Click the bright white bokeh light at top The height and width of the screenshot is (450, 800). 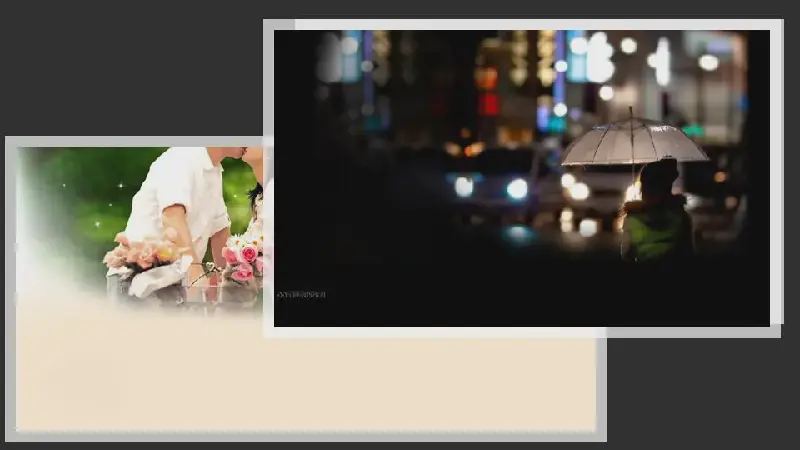599,57
